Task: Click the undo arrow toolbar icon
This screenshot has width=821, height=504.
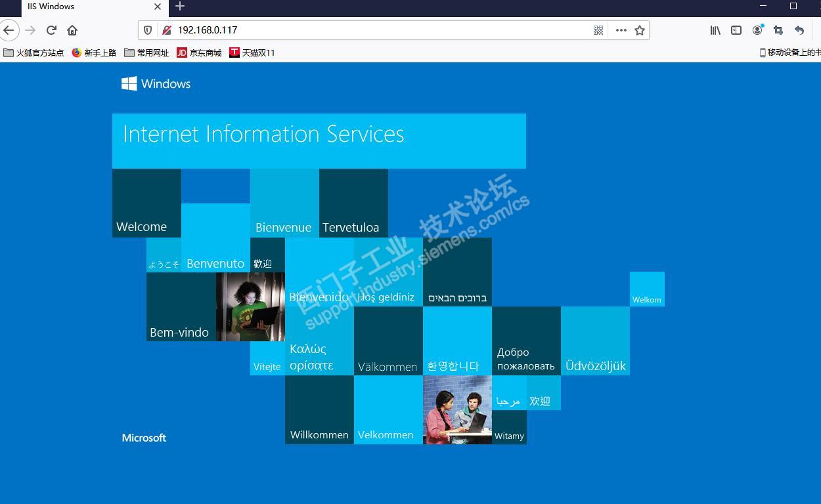Action: [x=799, y=30]
